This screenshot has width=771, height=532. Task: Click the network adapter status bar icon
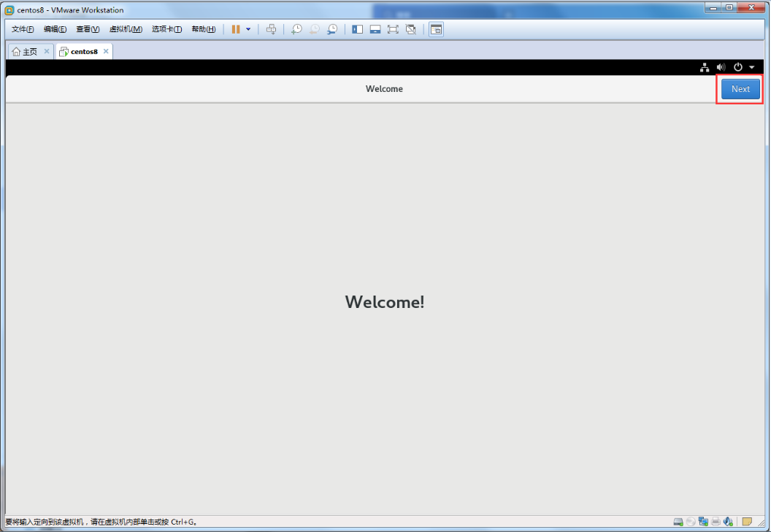point(703,522)
